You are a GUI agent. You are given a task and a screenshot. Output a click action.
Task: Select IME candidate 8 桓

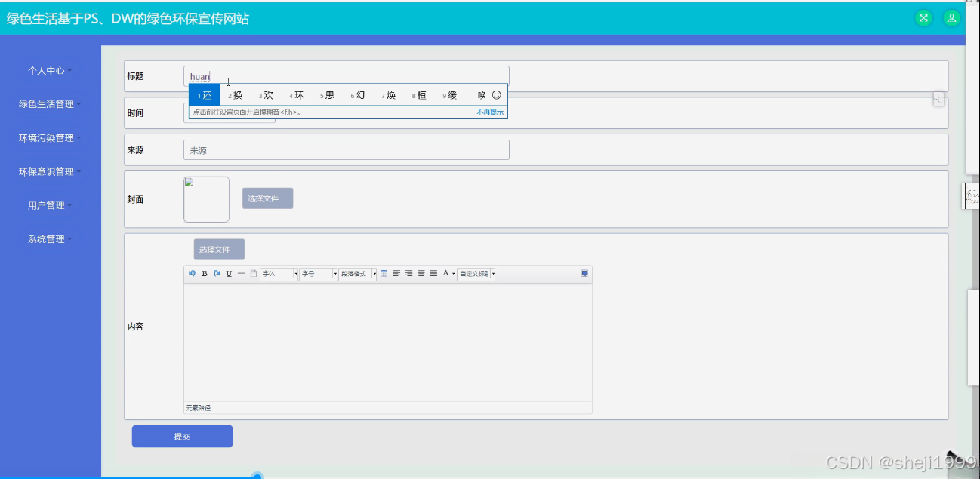(x=419, y=95)
